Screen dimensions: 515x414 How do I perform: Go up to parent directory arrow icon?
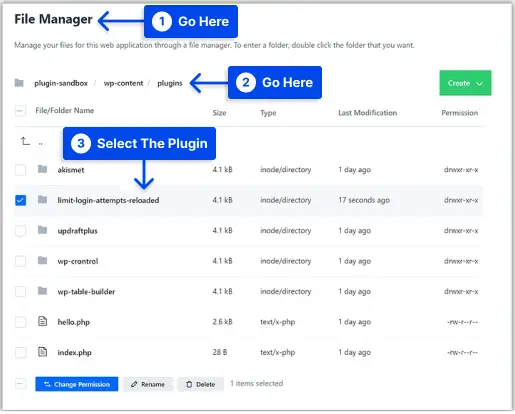coord(25,141)
